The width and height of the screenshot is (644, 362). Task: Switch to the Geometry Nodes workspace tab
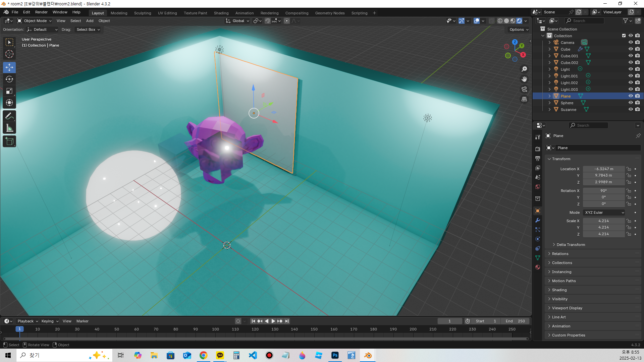[330, 13]
